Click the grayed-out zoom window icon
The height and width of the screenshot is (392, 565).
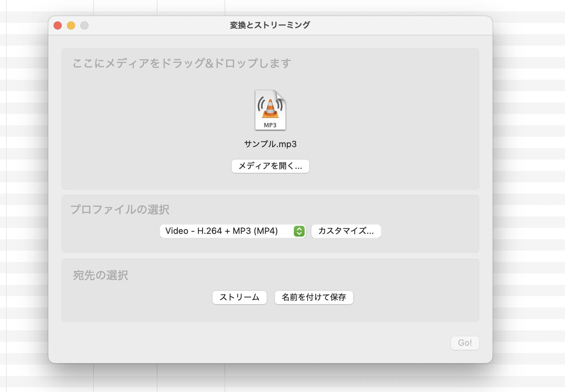(84, 25)
